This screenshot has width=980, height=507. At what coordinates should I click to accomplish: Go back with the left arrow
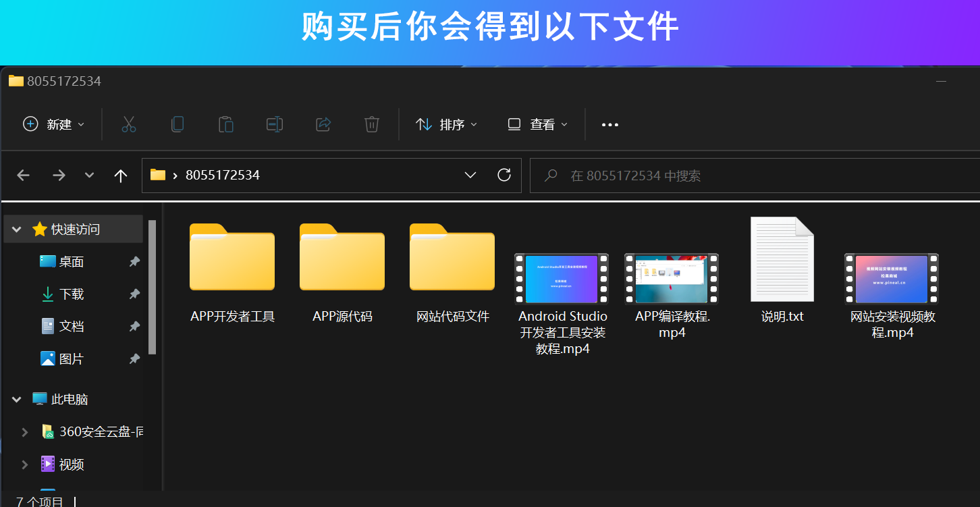click(x=24, y=176)
